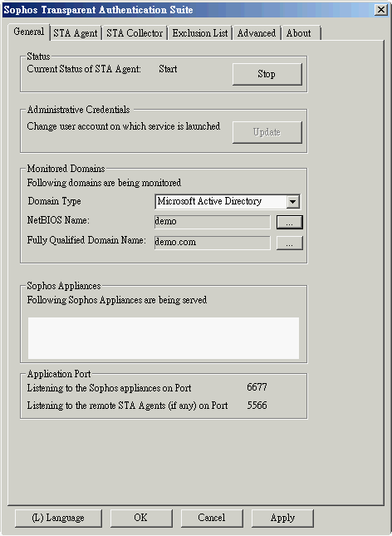Switch to the General tab

coord(29,32)
